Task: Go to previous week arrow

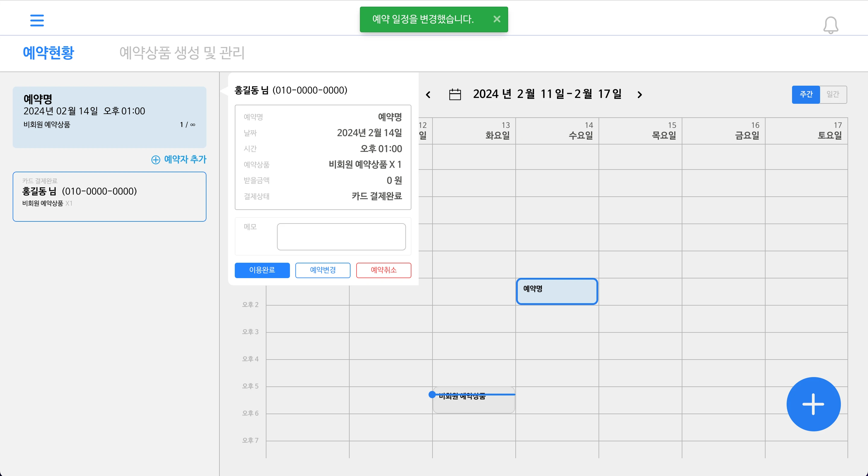Action: pos(428,95)
